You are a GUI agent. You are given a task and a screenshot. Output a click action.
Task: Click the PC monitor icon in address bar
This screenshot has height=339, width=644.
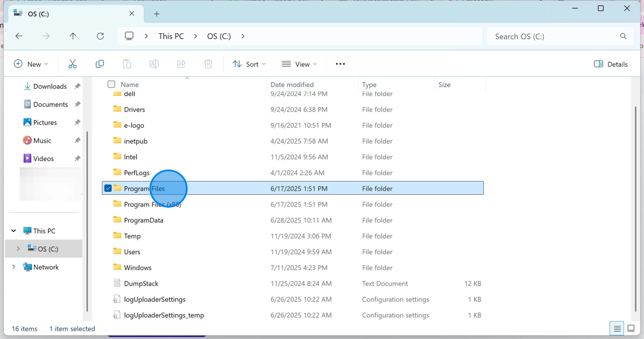(x=129, y=36)
